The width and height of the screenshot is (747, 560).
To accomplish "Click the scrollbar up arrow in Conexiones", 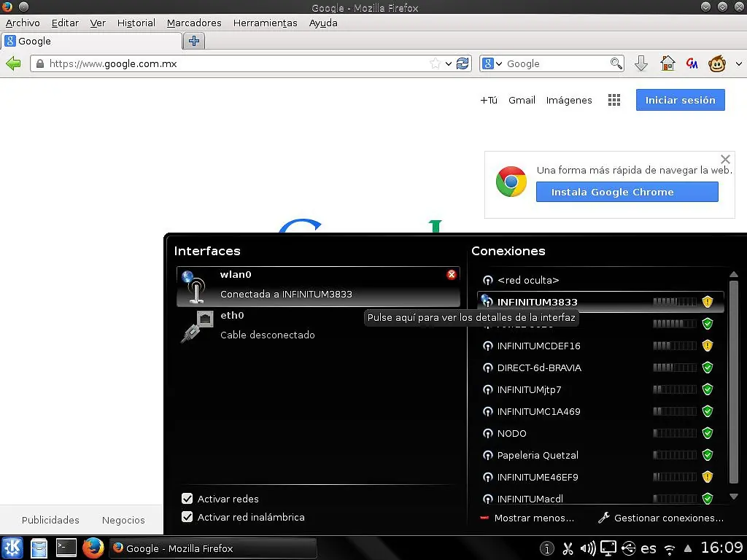I will [x=734, y=274].
